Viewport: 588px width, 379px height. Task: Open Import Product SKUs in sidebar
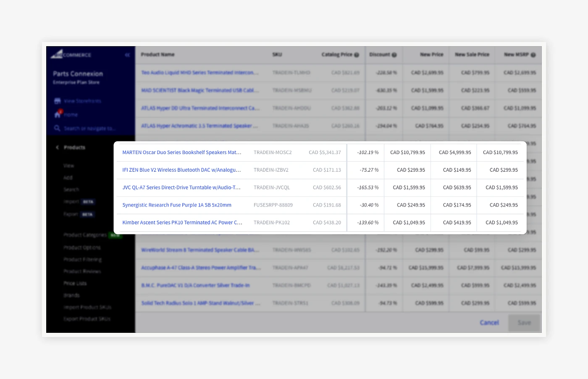click(87, 307)
